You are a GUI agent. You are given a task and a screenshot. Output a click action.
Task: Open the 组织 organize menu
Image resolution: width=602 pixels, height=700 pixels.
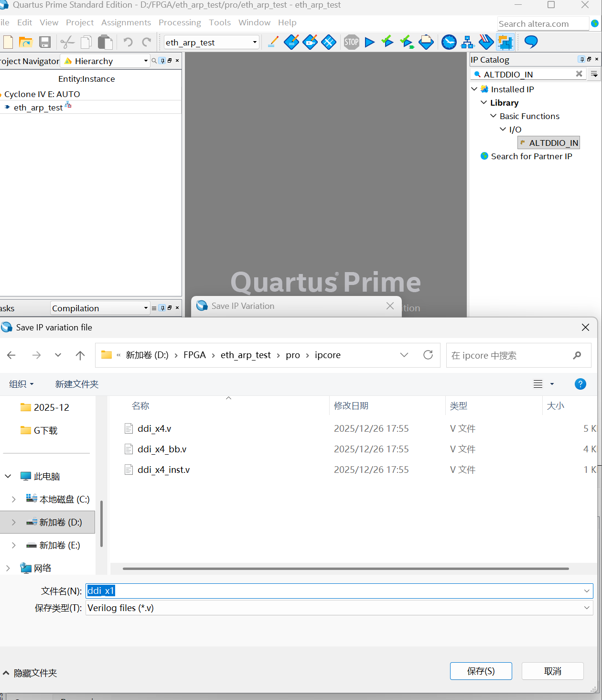21,384
